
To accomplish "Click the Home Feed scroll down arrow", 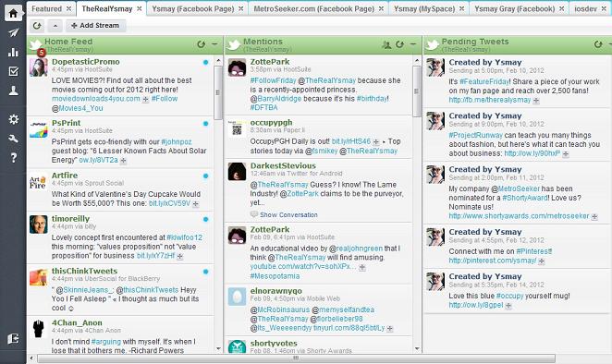I will click(218, 348).
